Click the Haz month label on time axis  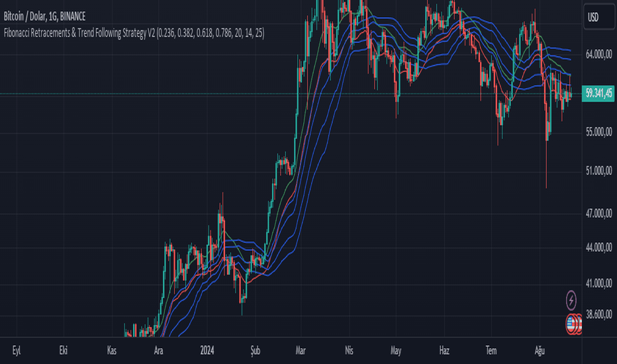pyautogui.click(x=444, y=351)
